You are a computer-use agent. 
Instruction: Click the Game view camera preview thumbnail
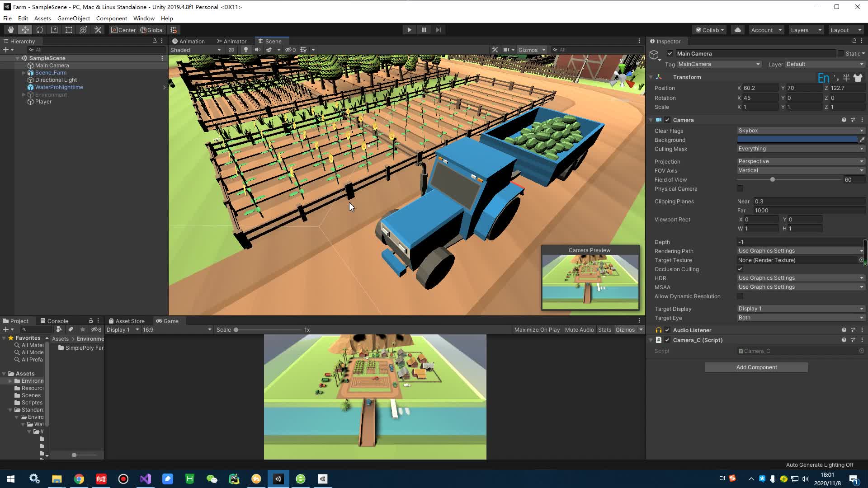click(x=590, y=278)
